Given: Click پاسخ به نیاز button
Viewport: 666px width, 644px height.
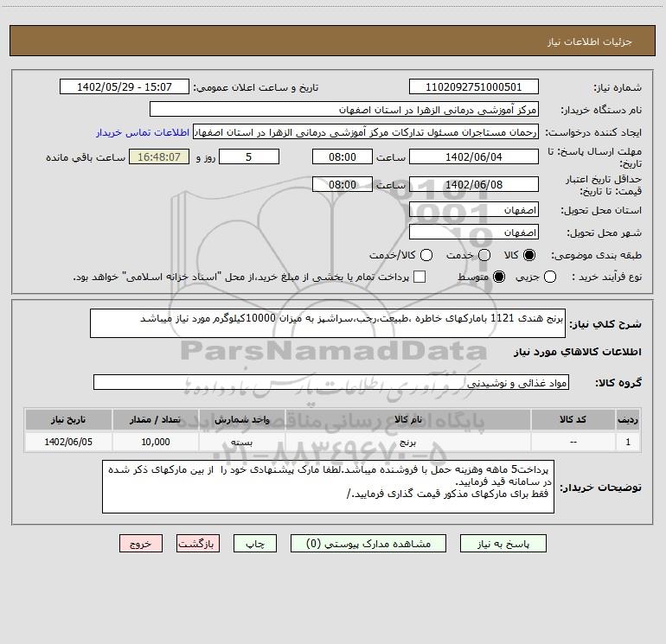Looking at the screenshot, I should point(503,544).
